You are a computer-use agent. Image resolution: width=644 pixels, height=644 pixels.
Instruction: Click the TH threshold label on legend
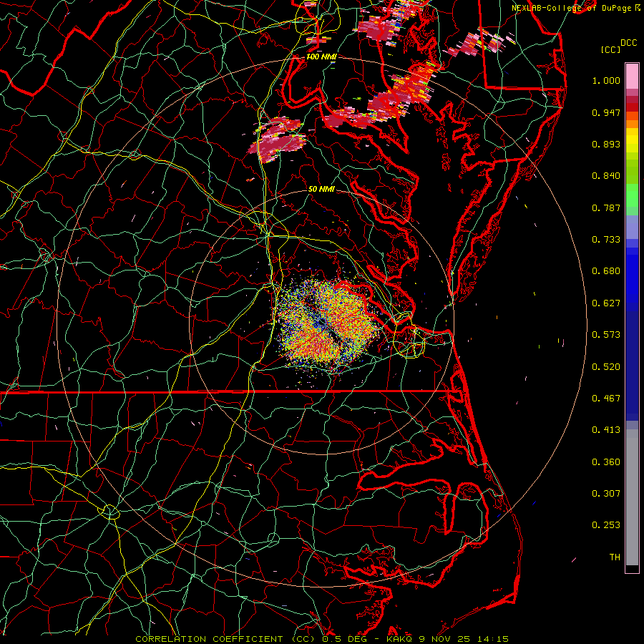coord(615,557)
